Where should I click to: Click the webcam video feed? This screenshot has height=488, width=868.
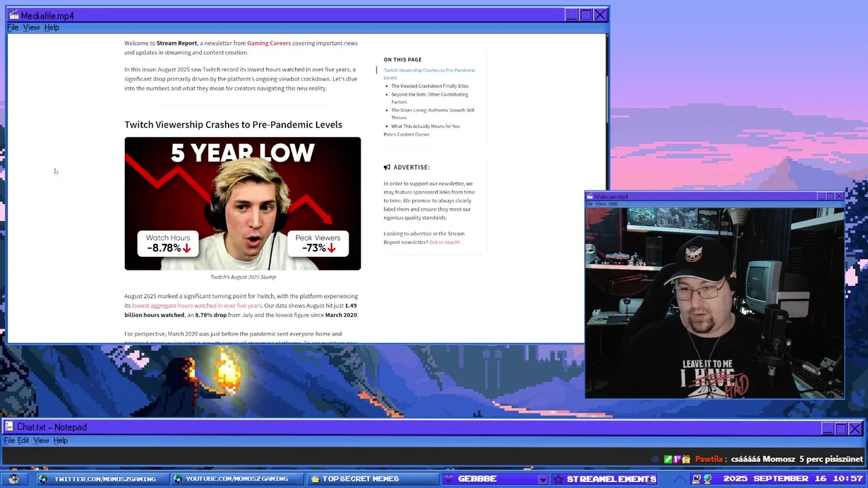(x=715, y=303)
